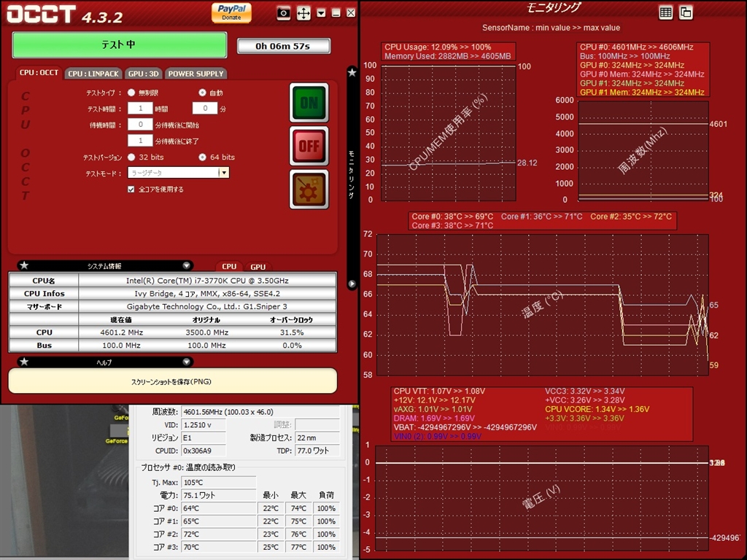Image resolution: width=747 pixels, height=560 pixels.
Task: Click the PayPal Donate button
Action: pyautogui.click(x=231, y=12)
